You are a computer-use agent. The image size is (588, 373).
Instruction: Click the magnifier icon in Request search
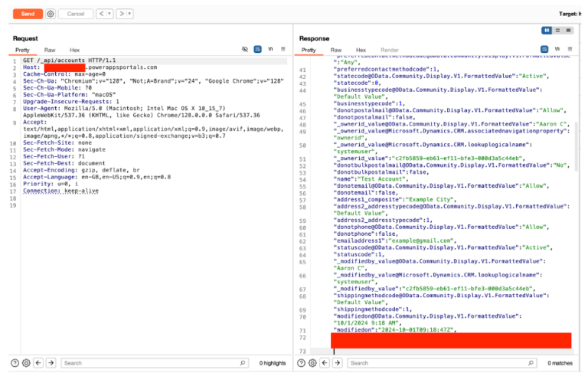coord(242,363)
